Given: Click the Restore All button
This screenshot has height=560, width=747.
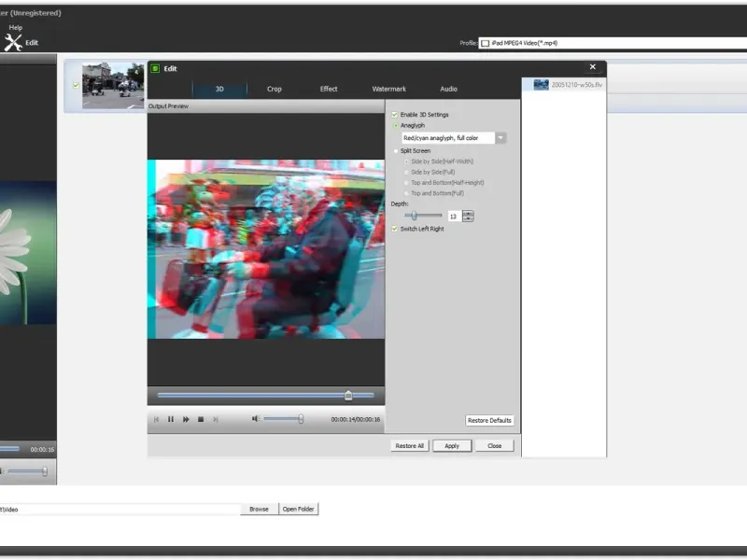Looking at the screenshot, I should pyautogui.click(x=409, y=446).
